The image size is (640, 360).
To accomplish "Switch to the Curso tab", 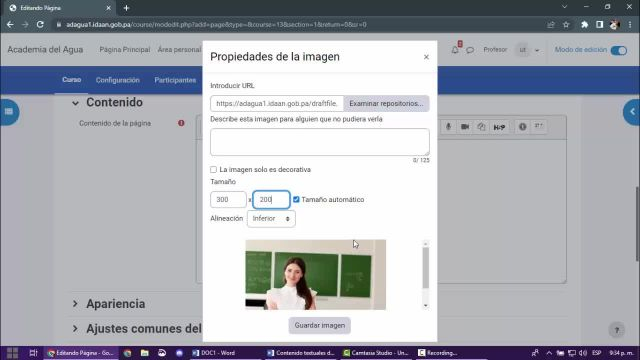I will (x=71, y=80).
